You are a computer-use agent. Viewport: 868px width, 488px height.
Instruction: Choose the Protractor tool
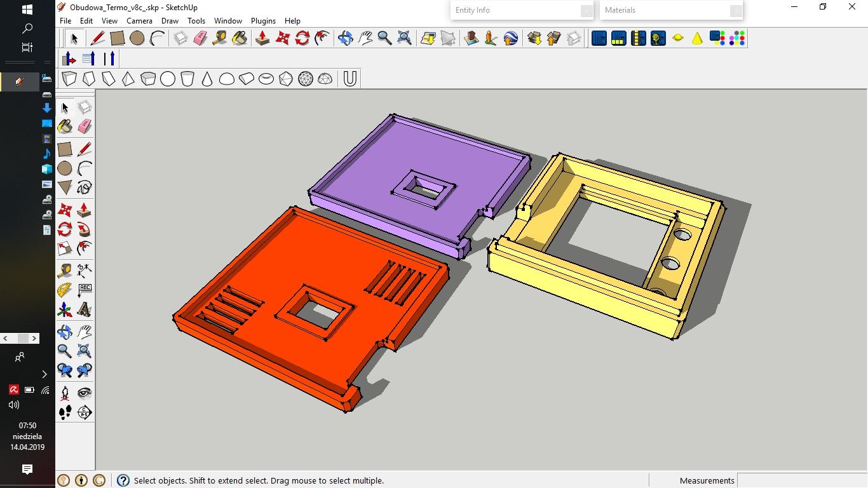[x=65, y=290]
